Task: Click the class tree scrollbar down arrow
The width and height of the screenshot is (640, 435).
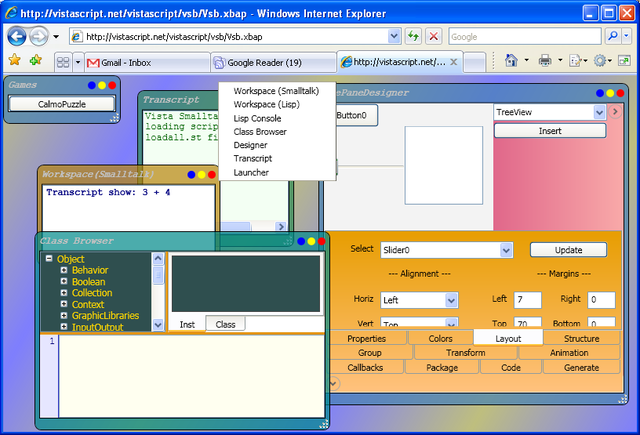Action: point(158,325)
